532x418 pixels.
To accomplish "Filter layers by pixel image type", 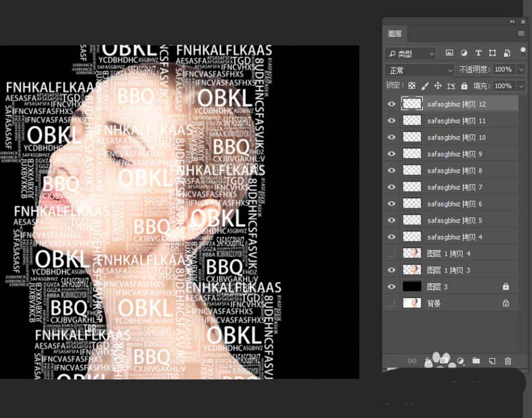I will click(449, 54).
